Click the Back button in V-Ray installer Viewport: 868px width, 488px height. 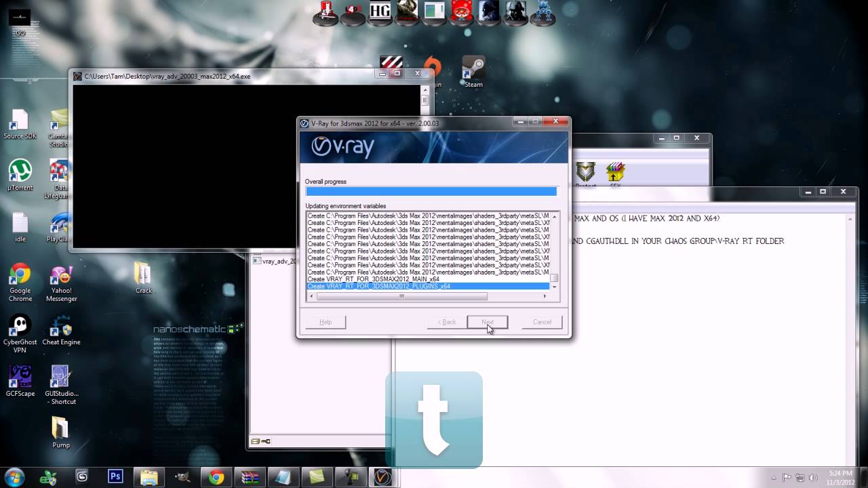click(446, 322)
